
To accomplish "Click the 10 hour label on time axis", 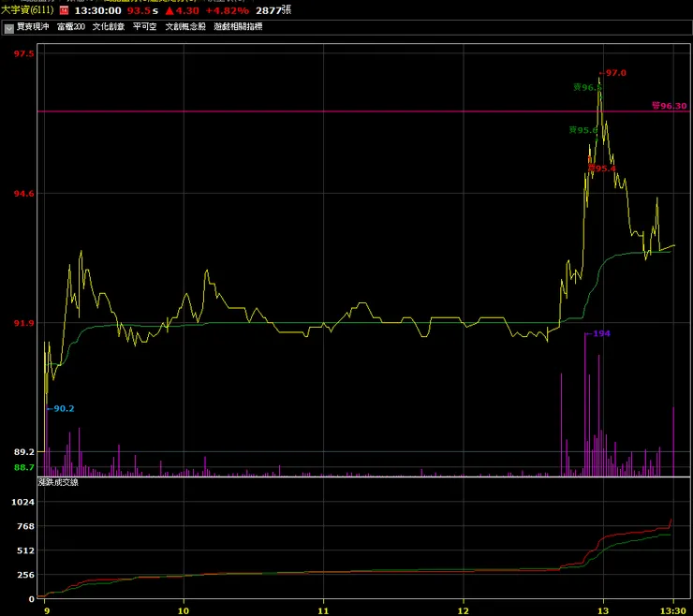I will coord(183,610).
